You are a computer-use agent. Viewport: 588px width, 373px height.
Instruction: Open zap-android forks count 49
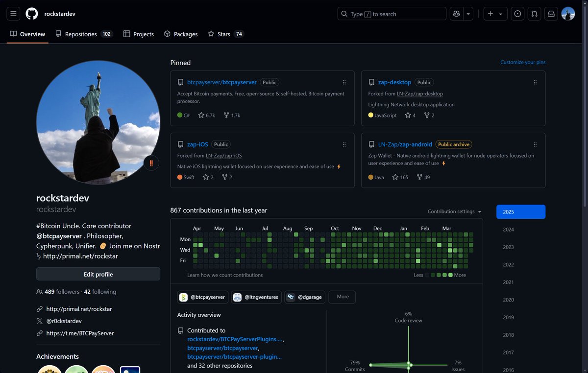point(423,177)
